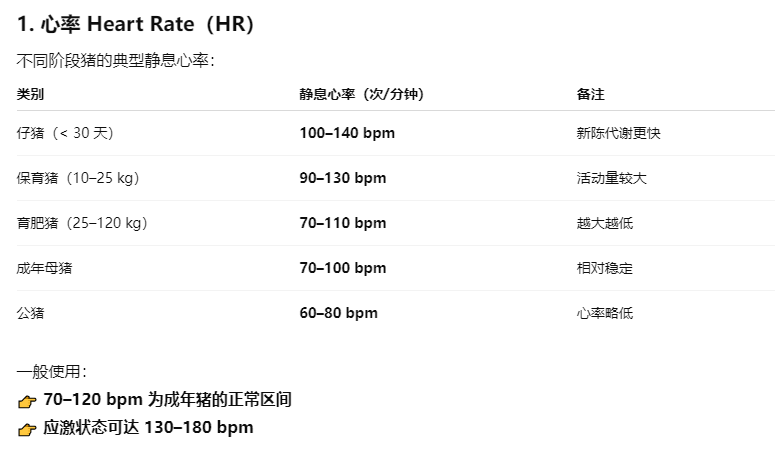Click the 70–110 bpm value
This screenshot has width=775, height=467.
pos(342,223)
